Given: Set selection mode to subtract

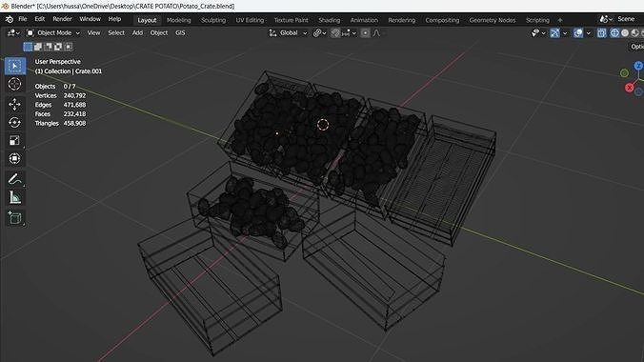Looking at the screenshot, I should point(48,47).
